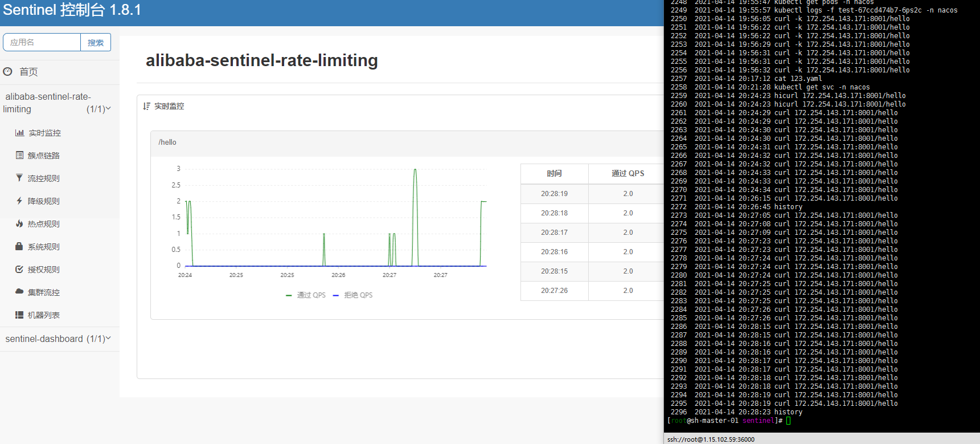Click the 时间 table column header
Image resolution: width=980 pixels, height=444 pixels.
pyautogui.click(x=554, y=173)
